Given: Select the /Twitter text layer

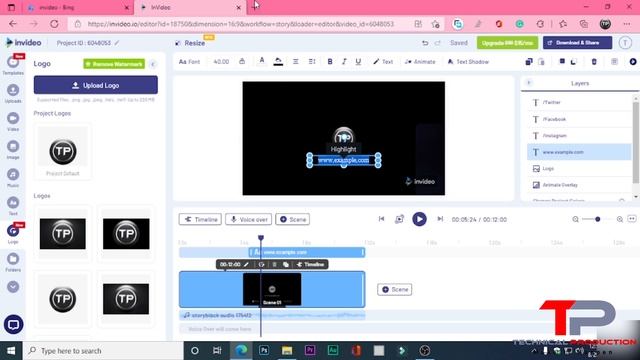Looking at the screenshot, I should click(x=579, y=102).
